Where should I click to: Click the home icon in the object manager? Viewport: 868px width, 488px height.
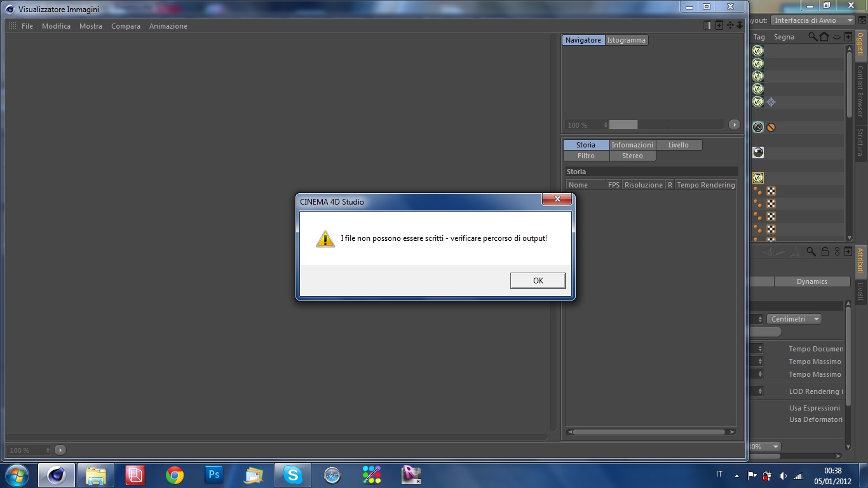pos(824,37)
